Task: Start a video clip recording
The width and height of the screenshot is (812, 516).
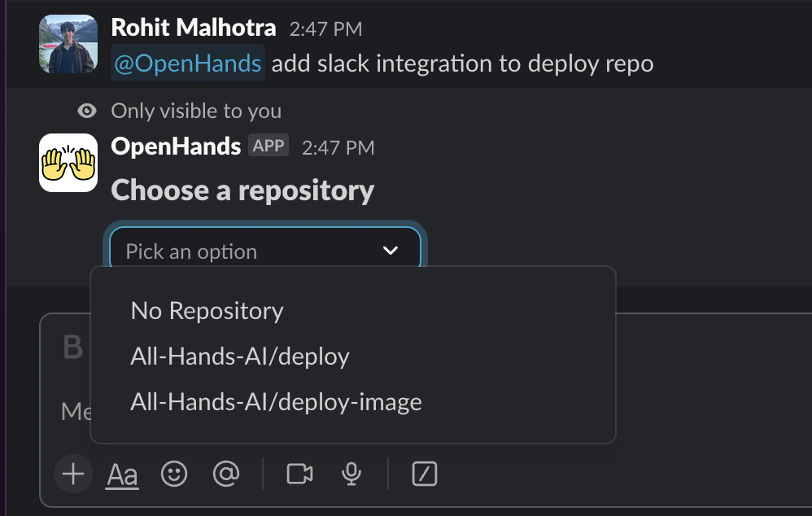Action: (x=299, y=474)
